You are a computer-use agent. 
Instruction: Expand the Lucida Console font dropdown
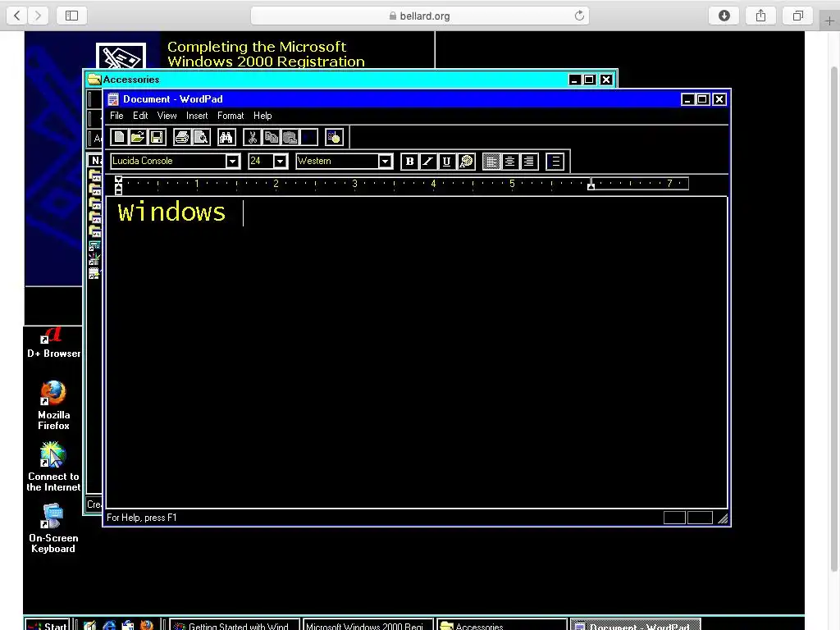(232, 162)
